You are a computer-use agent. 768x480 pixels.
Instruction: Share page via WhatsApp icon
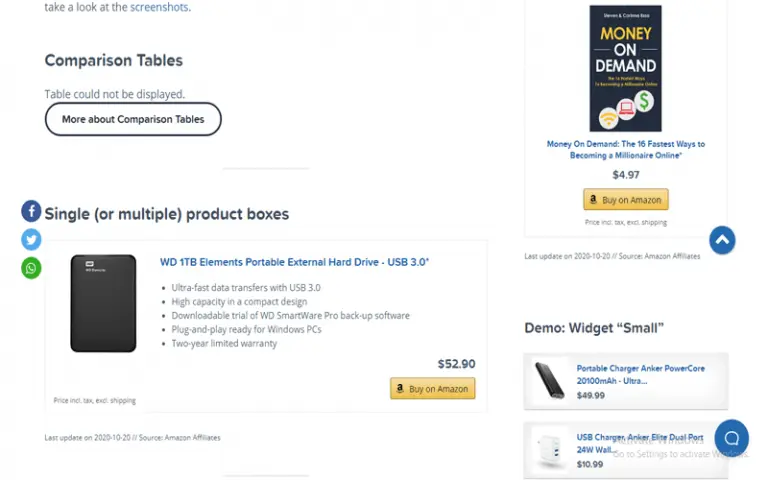pos(31,268)
